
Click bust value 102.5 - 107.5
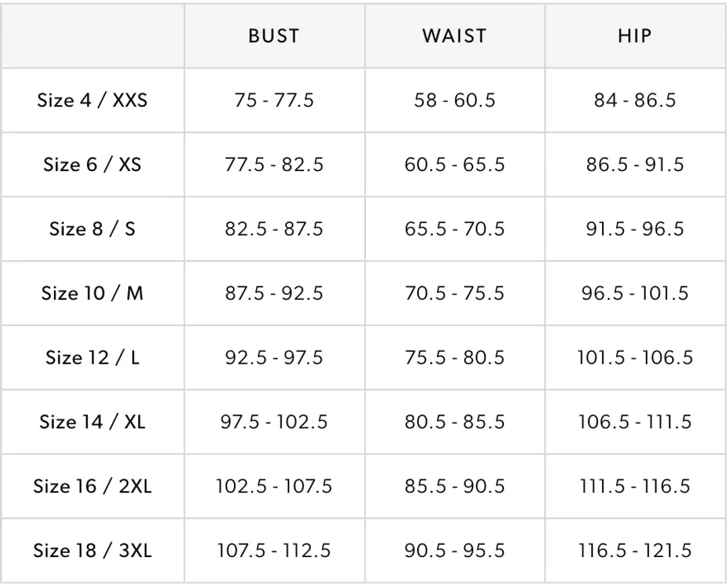tap(274, 486)
